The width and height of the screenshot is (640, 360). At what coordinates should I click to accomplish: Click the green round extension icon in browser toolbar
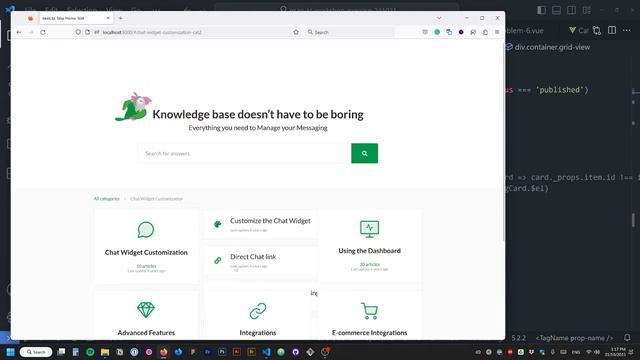437,32
